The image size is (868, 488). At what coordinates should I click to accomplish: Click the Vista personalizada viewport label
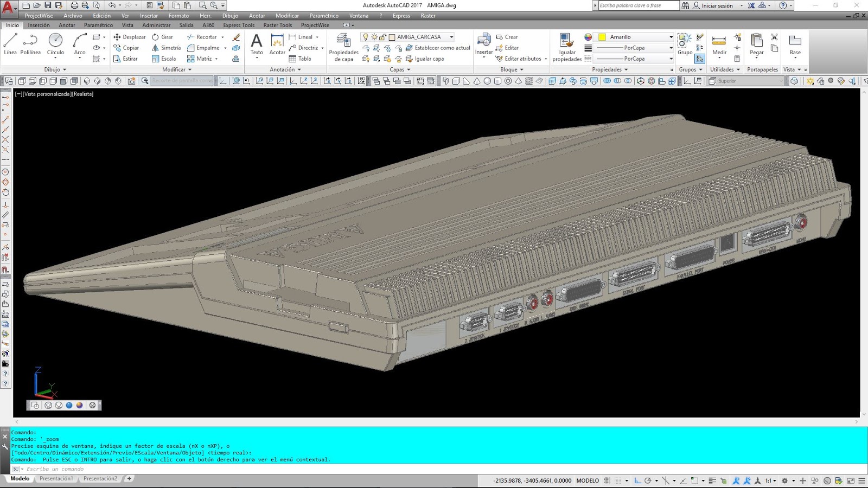pyautogui.click(x=47, y=94)
